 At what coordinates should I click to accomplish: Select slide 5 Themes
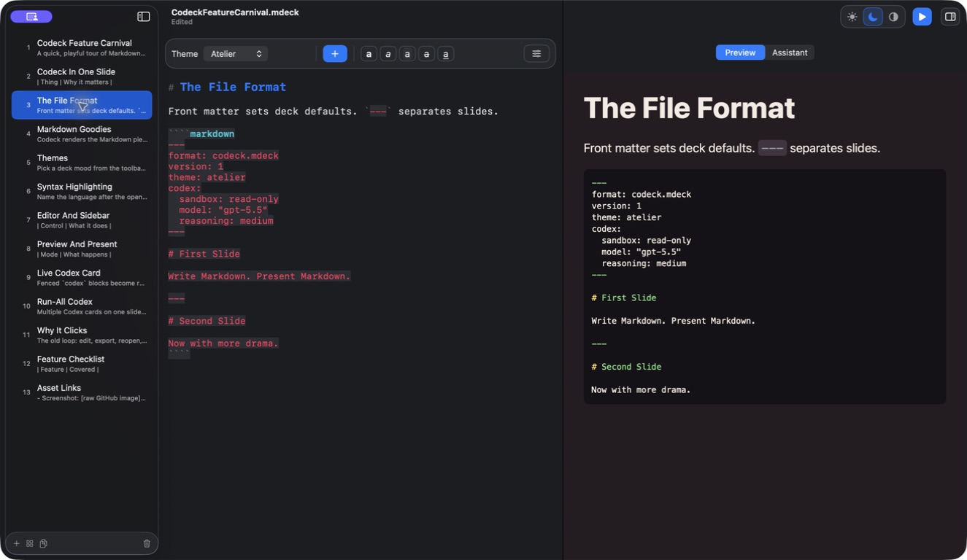click(82, 163)
